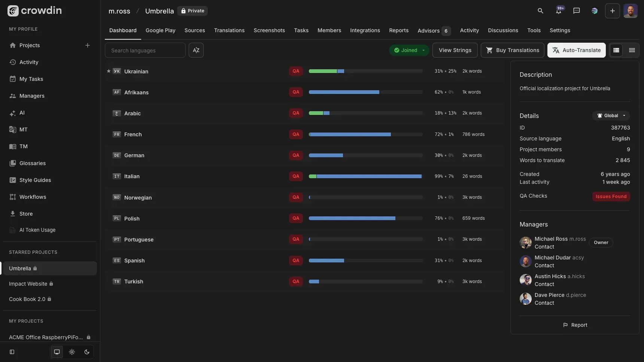The width and height of the screenshot is (644, 362).
Task: Click the Crowdin logo
Action: 34,10
